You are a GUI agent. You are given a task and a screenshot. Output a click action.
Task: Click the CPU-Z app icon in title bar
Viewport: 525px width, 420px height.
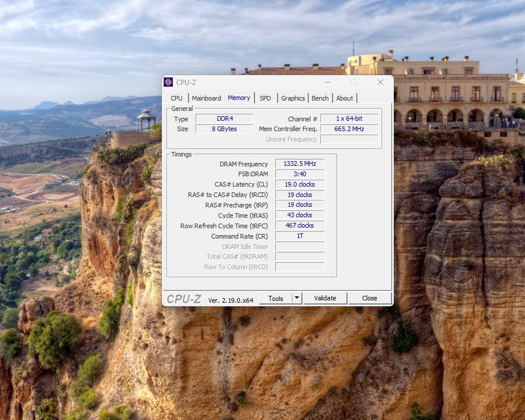[x=168, y=82]
